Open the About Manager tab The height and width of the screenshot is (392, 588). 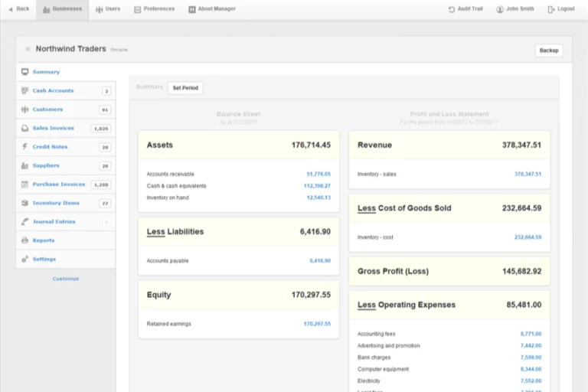(x=212, y=9)
